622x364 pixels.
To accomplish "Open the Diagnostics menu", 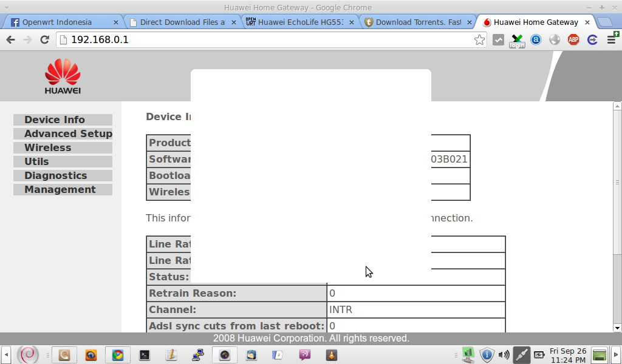I will click(63, 175).
